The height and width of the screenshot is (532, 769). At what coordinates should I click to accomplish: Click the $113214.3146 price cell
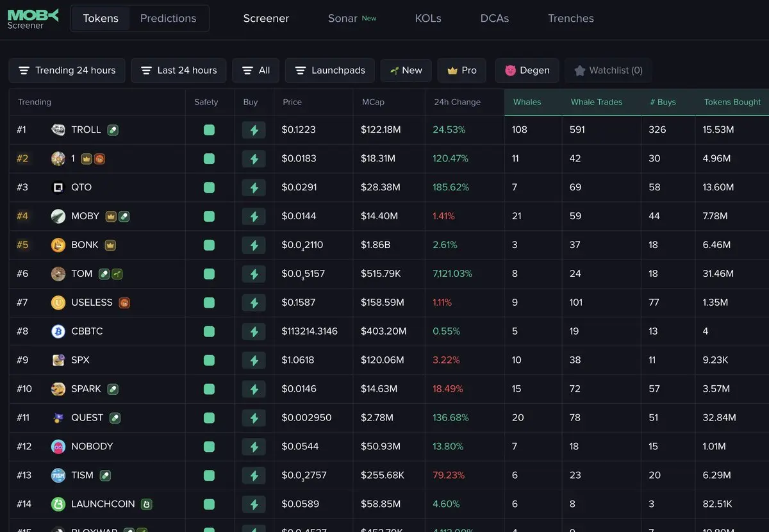[310, 331]
